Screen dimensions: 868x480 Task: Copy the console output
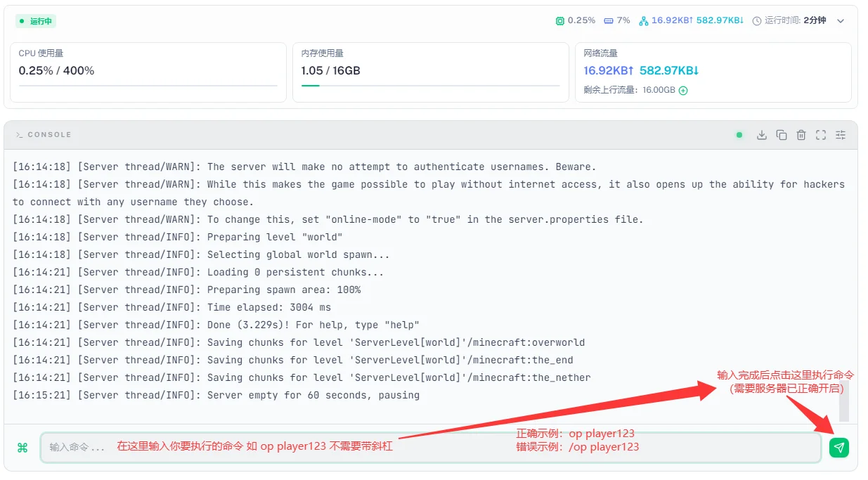click(x=781, y=135)
